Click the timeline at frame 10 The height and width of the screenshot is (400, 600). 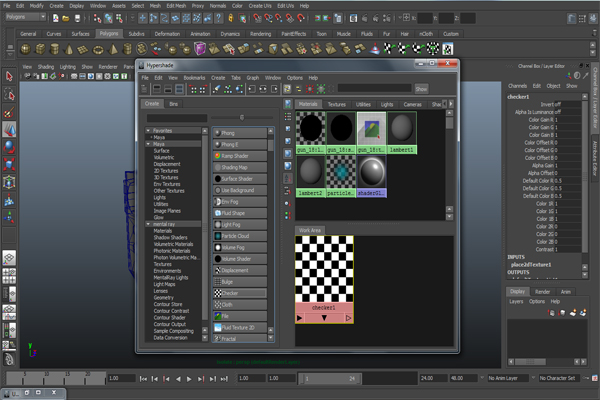click(x=46, y=378)
